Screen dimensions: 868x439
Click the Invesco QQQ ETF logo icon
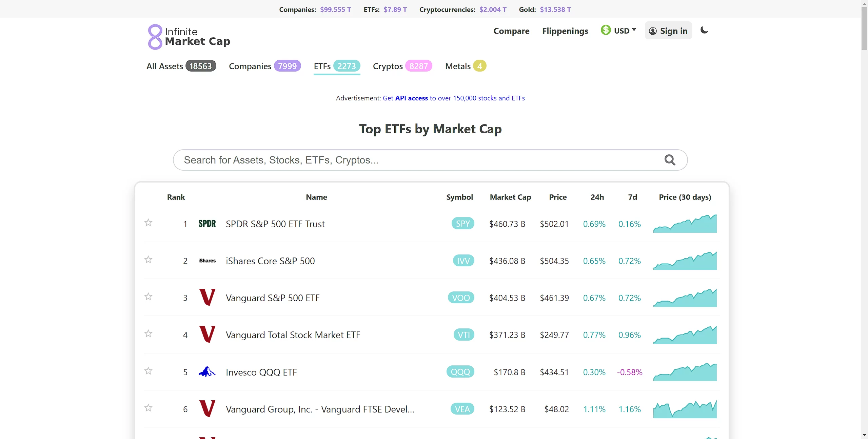(207, 372)
